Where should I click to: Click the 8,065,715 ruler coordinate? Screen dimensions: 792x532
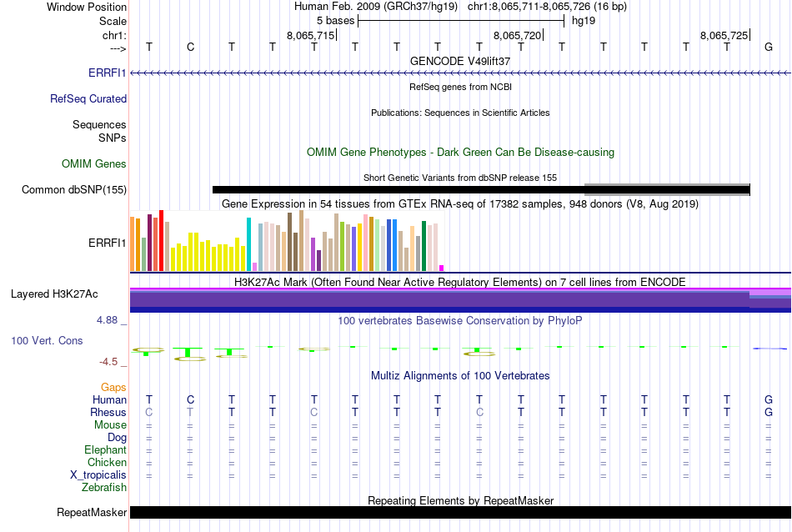[x=311, y=35]
